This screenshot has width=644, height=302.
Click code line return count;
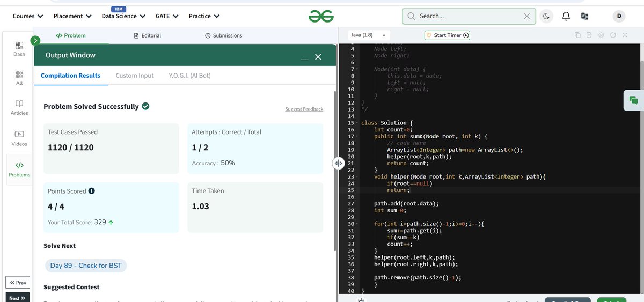tap(408, 163)
